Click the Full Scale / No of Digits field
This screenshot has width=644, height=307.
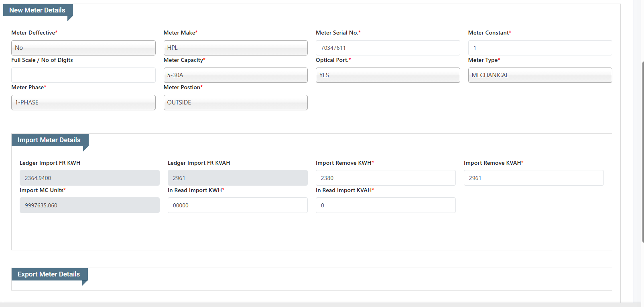[x=83, y=75]
